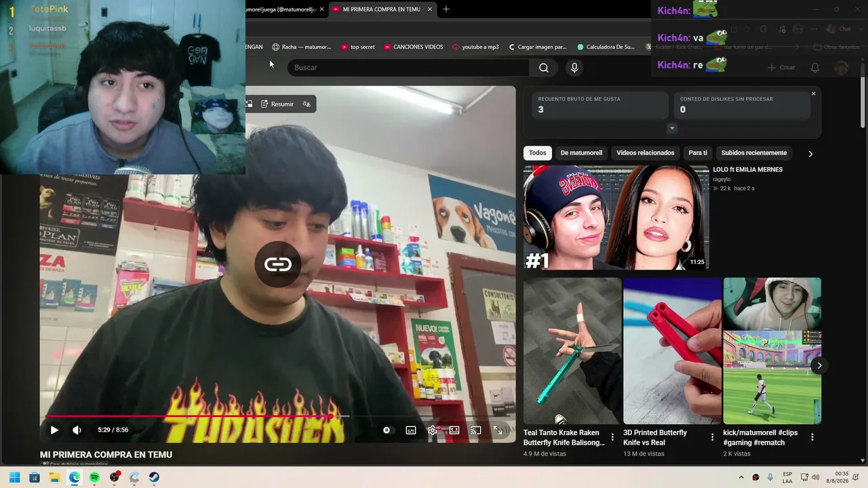The image size is (868, 488).
Task: Open Spotify from the taskbar
Action: (94, 477)
